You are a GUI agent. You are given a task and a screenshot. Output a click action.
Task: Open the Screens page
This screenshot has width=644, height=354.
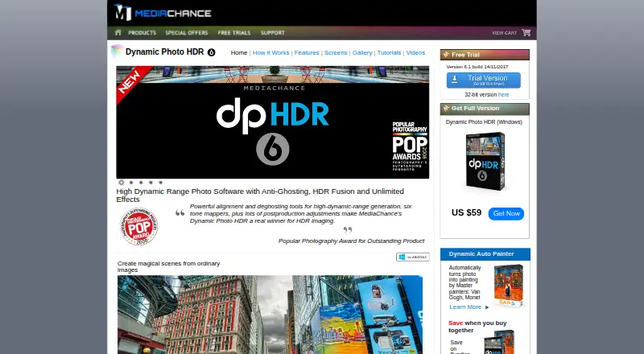coord(336,52)
